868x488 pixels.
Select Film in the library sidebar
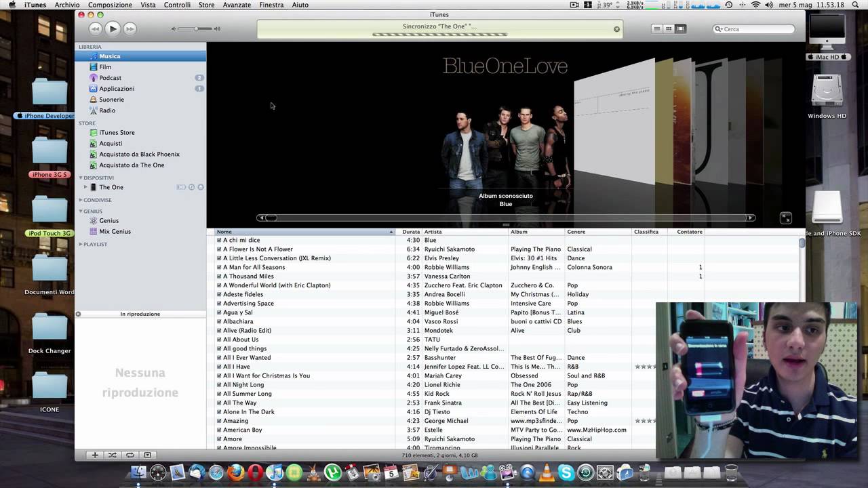click(105, 67)
